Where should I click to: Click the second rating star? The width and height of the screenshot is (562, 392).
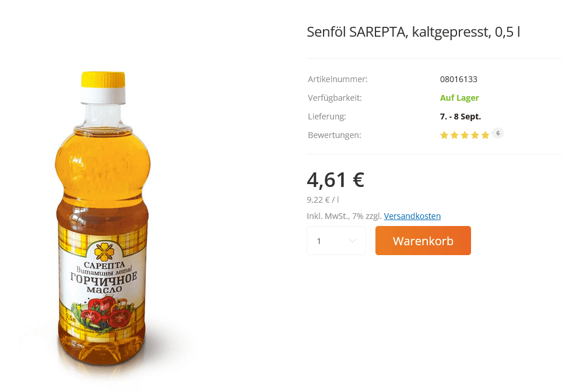[x=455, y=135]
